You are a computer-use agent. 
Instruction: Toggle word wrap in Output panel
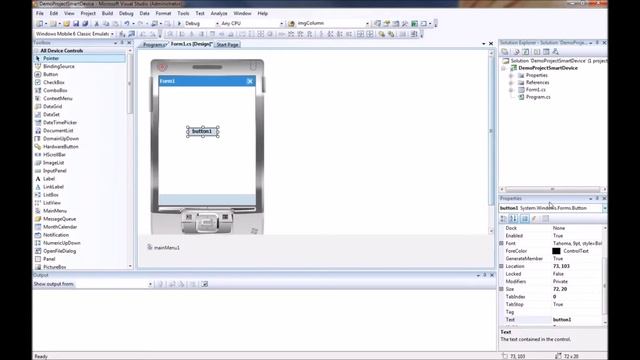204,284
